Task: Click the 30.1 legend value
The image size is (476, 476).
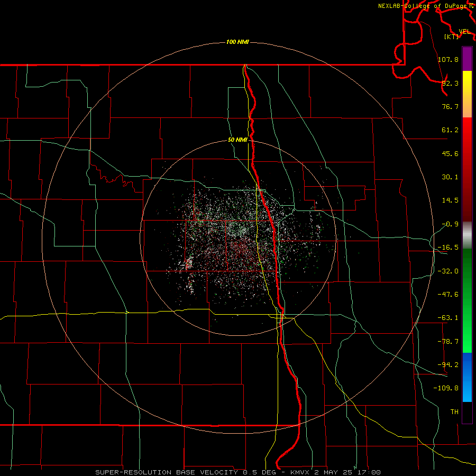Action: click(450, 177)
